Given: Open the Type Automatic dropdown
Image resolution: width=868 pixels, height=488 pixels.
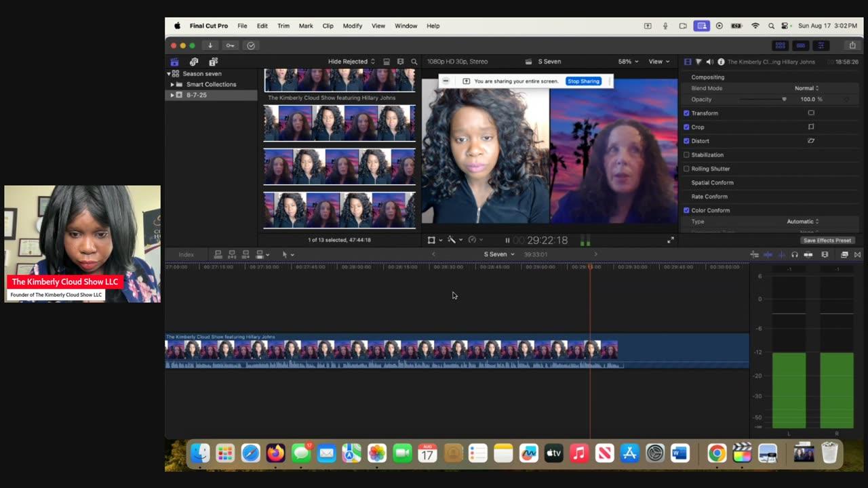Looking at the screenshot, I should (x=803, y=222).
